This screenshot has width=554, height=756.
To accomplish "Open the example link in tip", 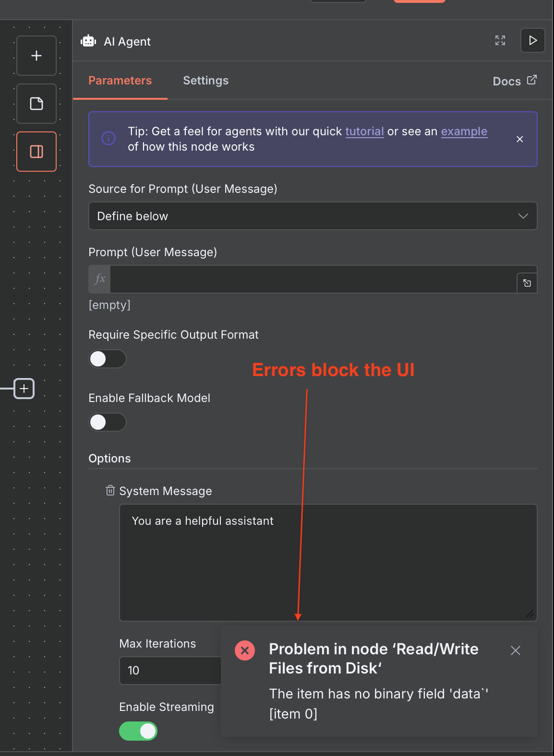I will coord(464,131).
